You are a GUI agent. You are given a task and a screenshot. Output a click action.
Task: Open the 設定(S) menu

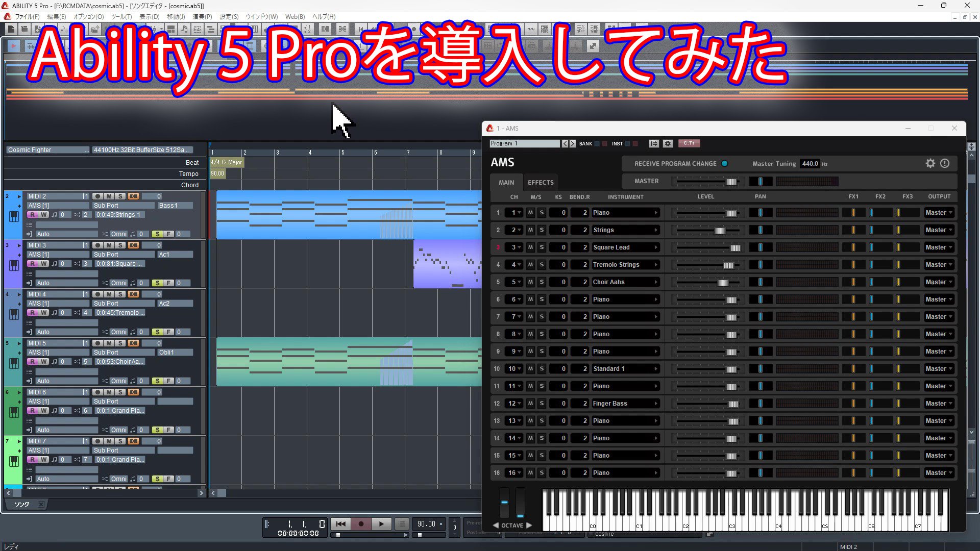click(229, 17)
